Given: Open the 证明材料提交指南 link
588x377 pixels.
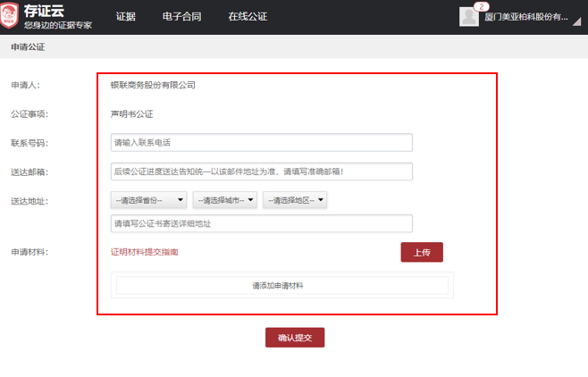Looking at the screenshot, I should coord(145,252).
